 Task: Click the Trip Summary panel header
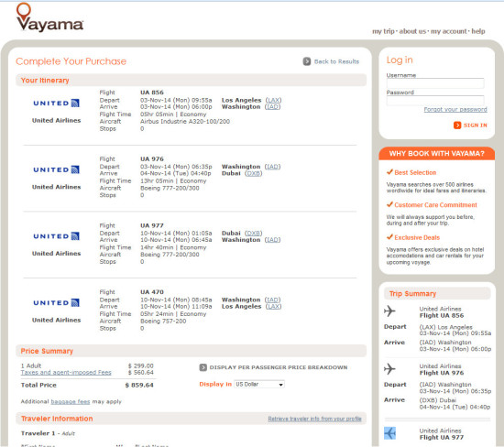click(437, 293)
